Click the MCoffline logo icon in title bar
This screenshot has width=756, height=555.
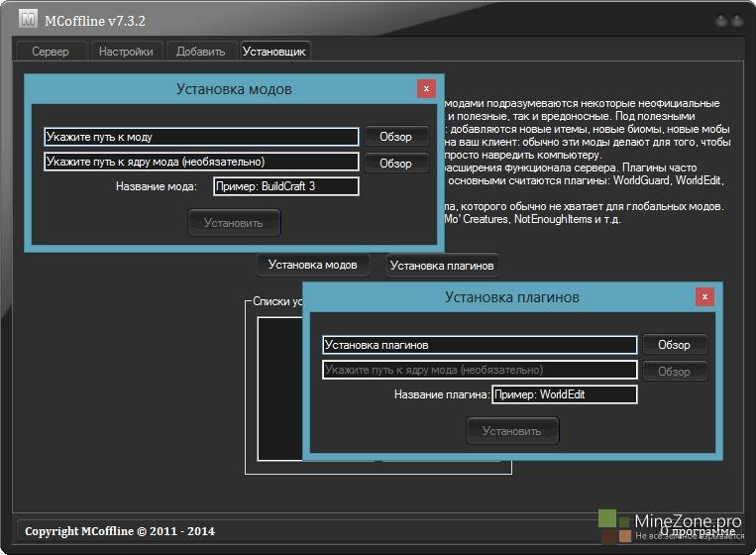click(x=28, y=19)
